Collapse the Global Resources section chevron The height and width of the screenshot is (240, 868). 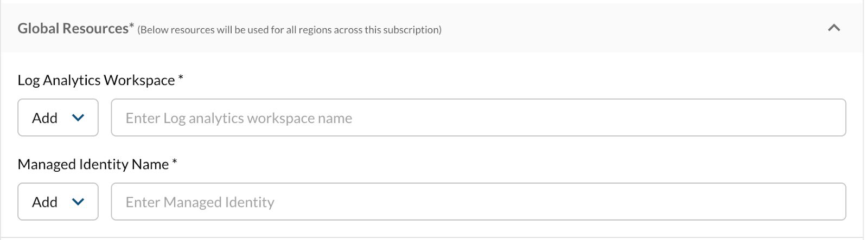(834, 28)
